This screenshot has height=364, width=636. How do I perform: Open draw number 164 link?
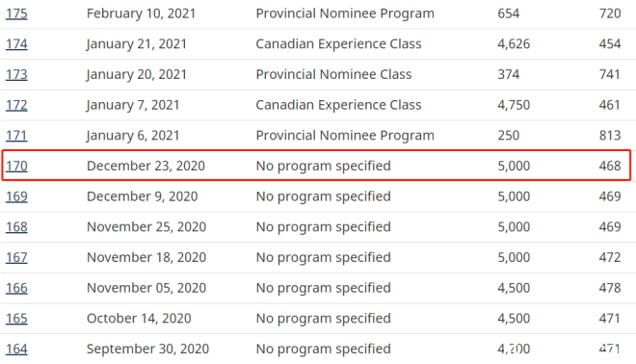pyautogui.click(x=16, y=349)
